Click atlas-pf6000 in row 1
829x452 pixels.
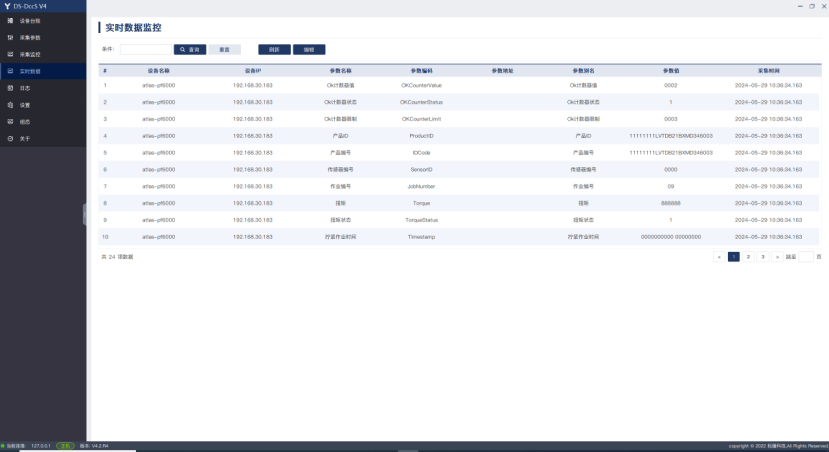click(159, 86)
